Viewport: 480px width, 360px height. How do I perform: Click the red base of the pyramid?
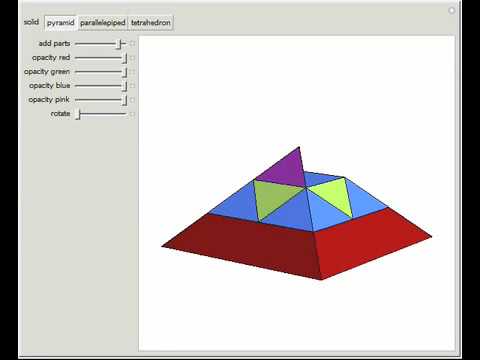tap(297, 248)
